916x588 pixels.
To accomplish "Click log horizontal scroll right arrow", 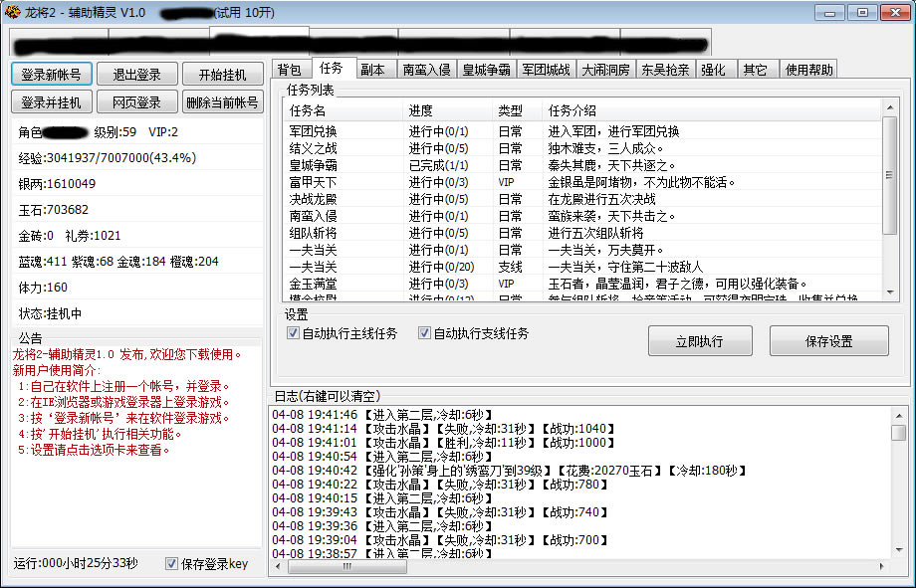I will (x=881, y=566).
